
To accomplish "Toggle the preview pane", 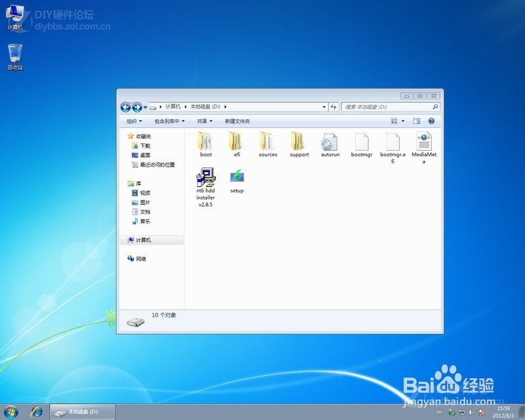I will (x=416, y=121).
